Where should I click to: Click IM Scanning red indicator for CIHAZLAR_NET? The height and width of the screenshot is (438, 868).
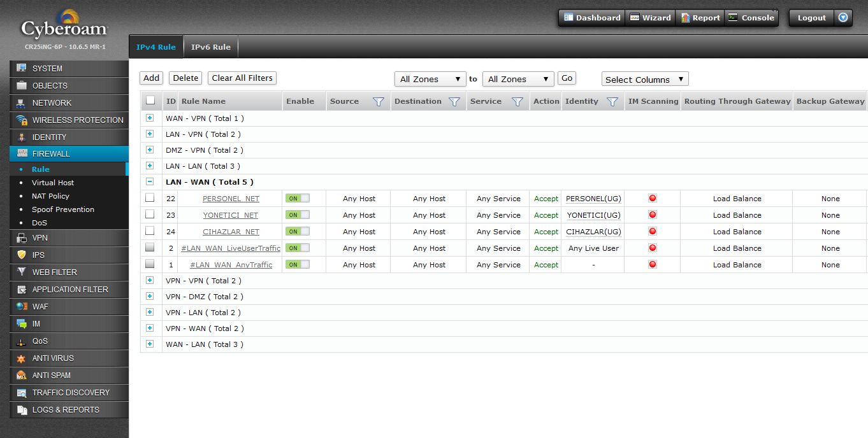tap(653, 231)
